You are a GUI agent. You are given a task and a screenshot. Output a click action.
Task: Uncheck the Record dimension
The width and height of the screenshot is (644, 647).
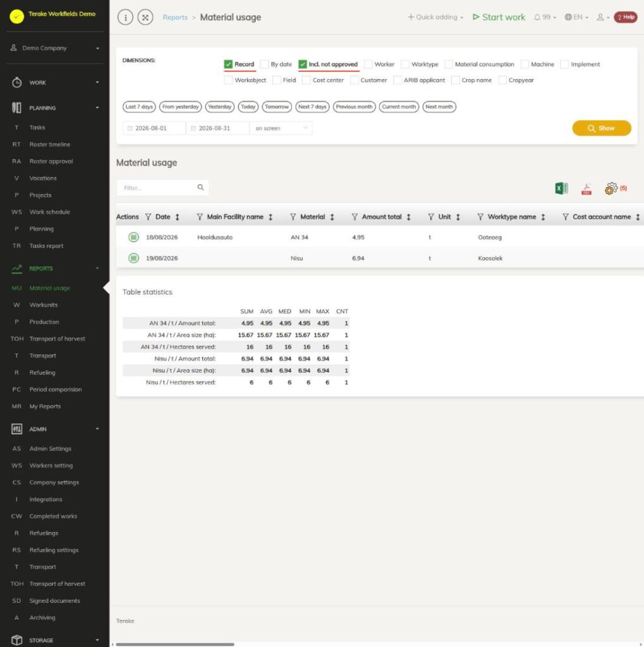coord(228,64)
